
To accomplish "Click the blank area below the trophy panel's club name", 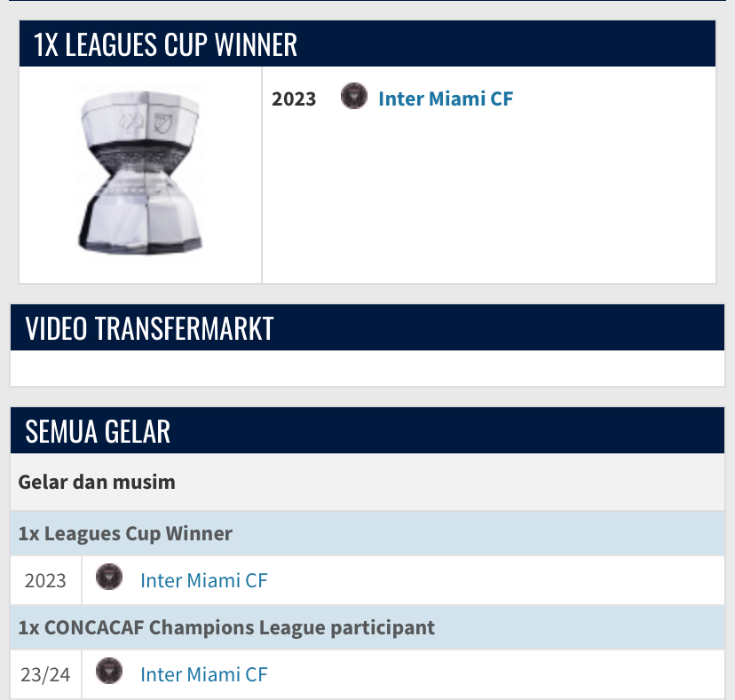I will [x=488, y=204].
